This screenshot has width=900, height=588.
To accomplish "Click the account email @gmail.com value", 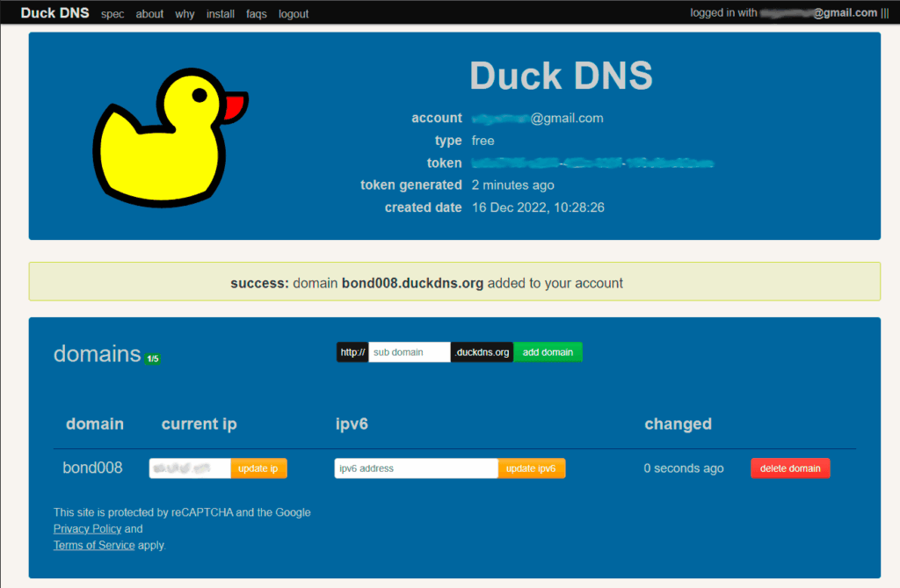I will click(x=537, y=119).
